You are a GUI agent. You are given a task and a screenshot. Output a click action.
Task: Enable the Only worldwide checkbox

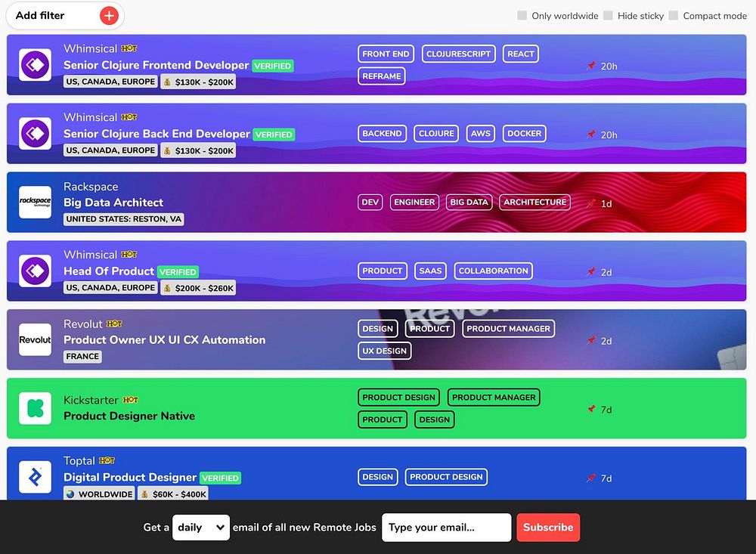[x=522, y=15]
